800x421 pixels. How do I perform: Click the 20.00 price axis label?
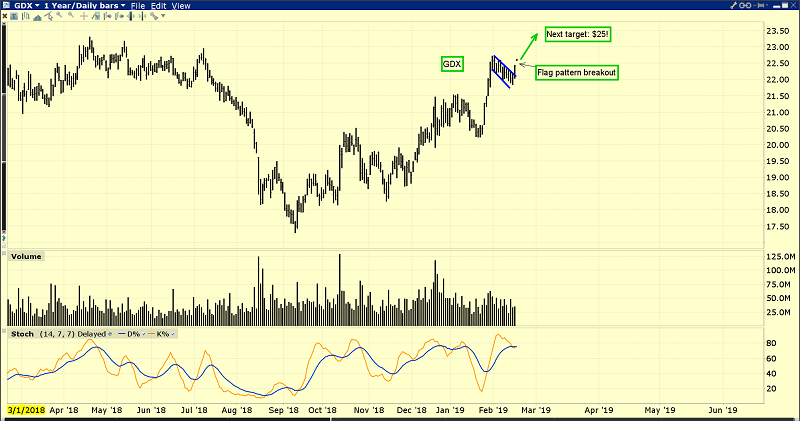tap(778, 145)
